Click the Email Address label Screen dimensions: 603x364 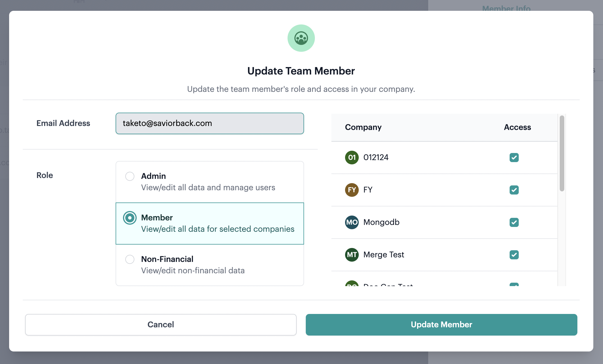(63, 123)
